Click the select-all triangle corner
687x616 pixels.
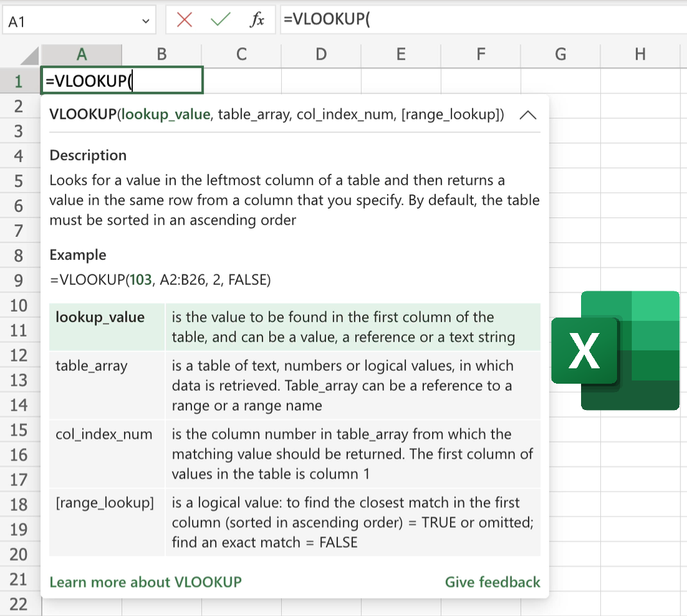coord(30,56)
